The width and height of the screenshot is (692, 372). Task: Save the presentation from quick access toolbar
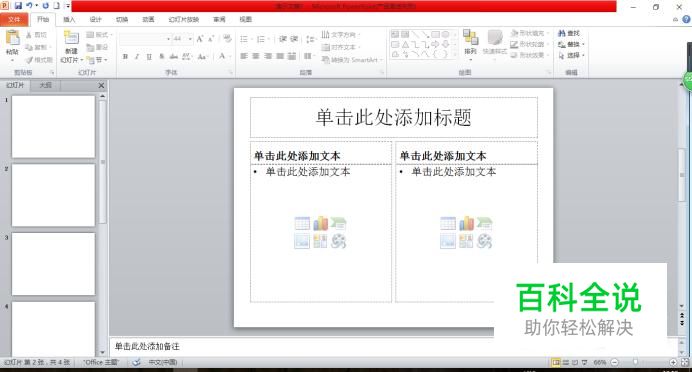pos(18,6)
